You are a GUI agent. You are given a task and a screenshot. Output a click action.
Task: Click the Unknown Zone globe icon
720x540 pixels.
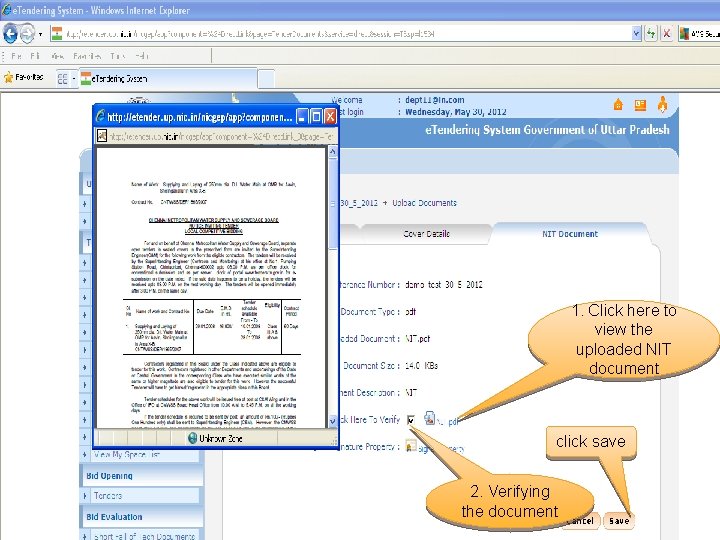[193, 438]
